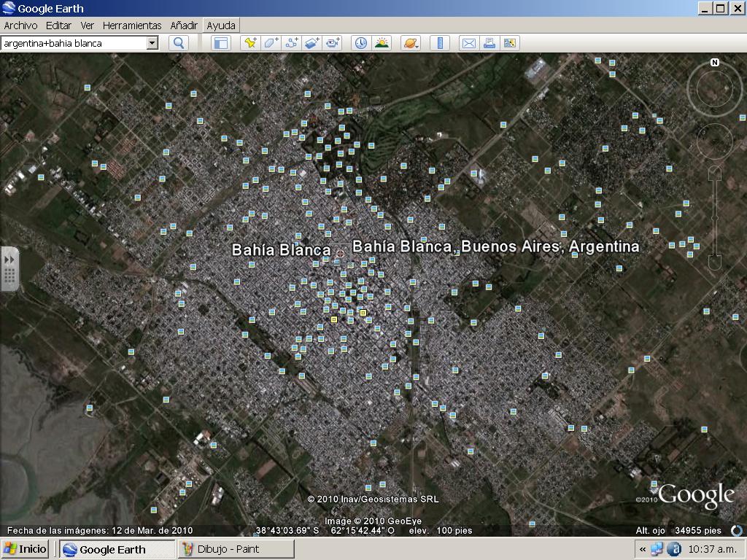Open the Ayuda menu

(221, 26)
